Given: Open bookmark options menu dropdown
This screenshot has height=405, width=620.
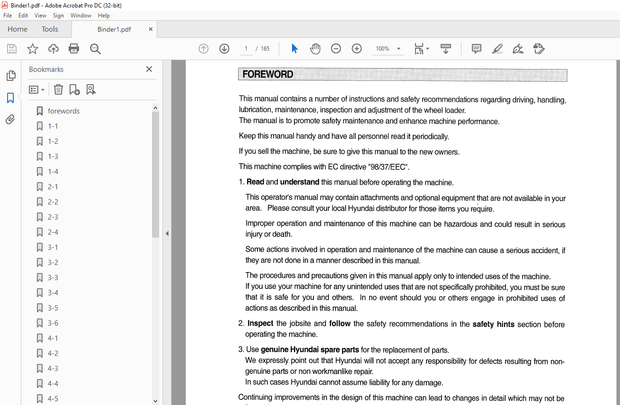Looking at the screenshot, I should (x=36, y=90).
